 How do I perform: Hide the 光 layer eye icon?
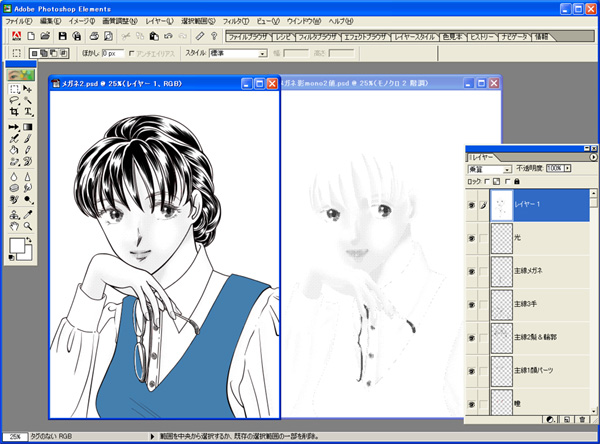472,238
